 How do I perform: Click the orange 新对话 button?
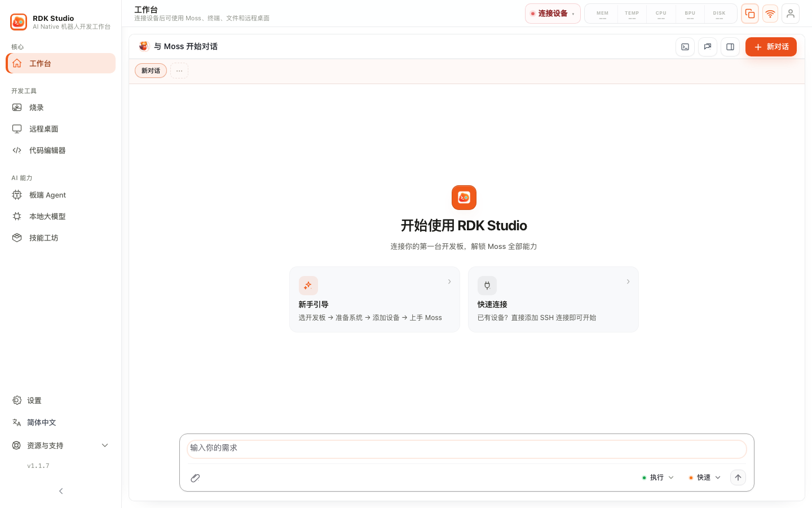[771, 47]
